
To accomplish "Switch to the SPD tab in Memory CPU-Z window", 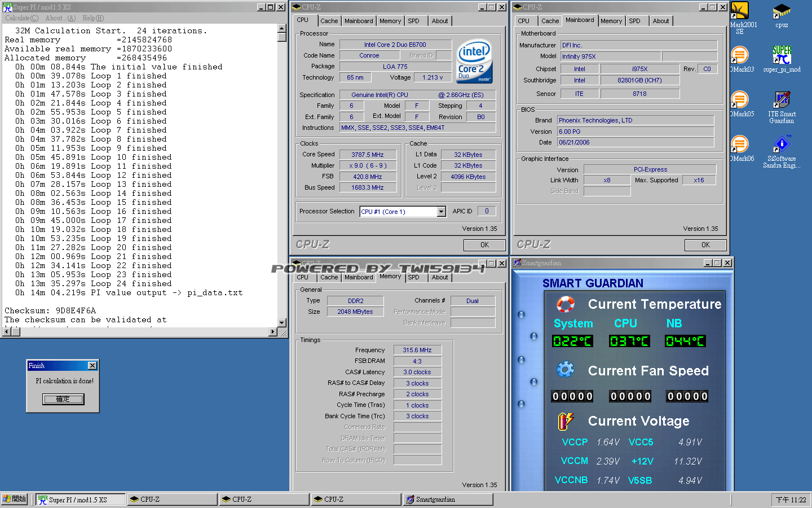I will [413, 277].
